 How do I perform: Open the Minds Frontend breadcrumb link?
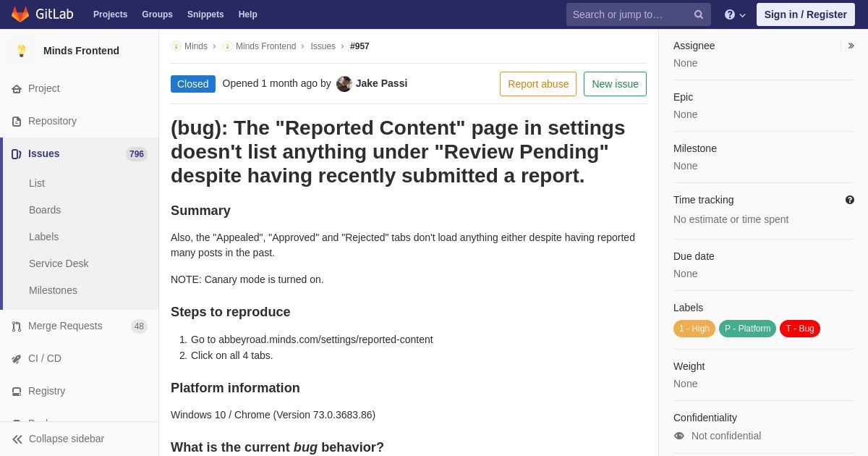(265, 46)
